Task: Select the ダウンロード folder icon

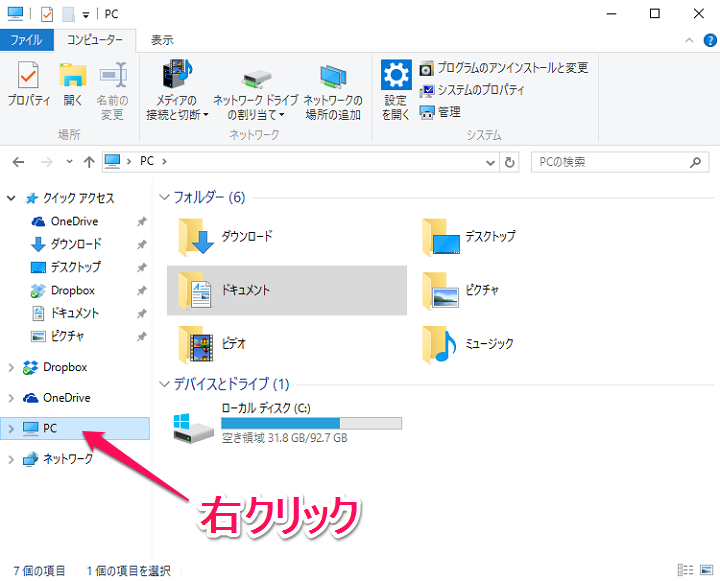Action: (196, 237)
